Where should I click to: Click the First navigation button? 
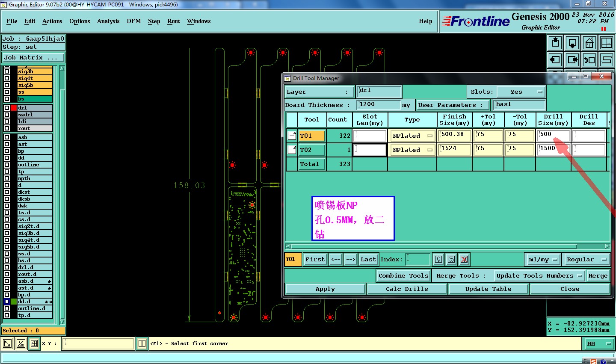[315, 259]
